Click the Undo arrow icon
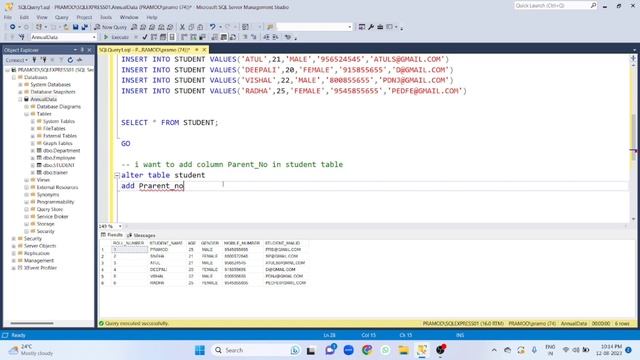Viewport: 640px width, 360px height. tap(212, 27)
